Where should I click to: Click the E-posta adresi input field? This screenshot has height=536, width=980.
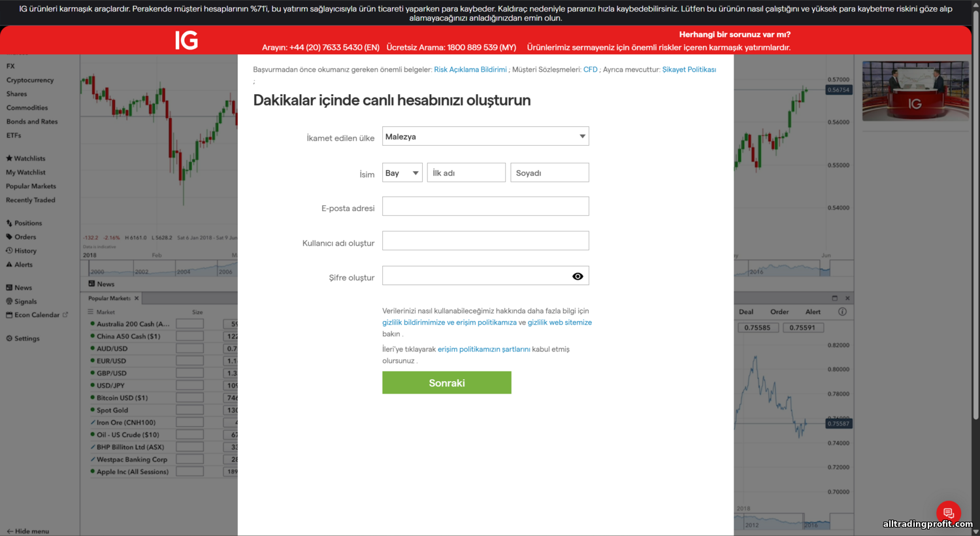(485, 207)
